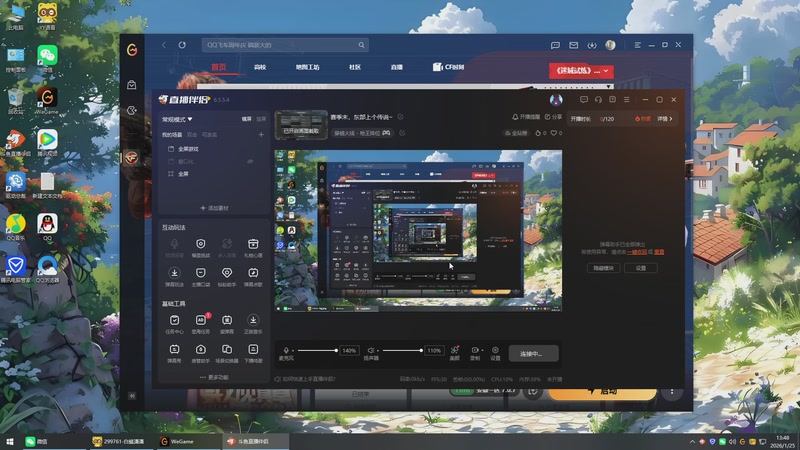
Task: Toggle visibility of 窗口化 source
Action: (250, 161)
